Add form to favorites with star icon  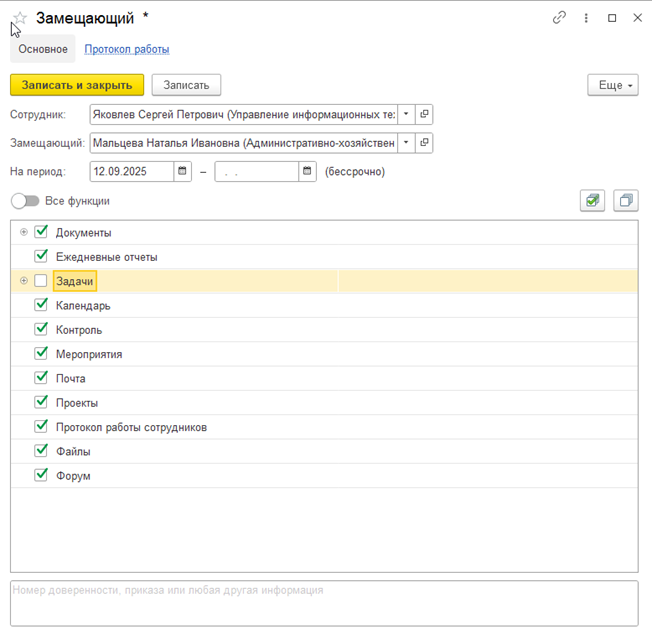pos(19,18)
